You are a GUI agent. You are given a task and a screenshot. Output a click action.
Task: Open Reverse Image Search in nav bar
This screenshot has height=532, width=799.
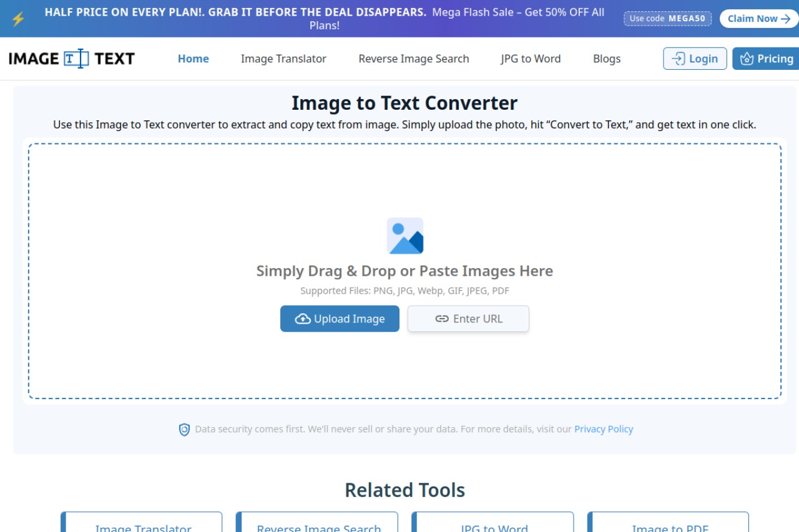coord(414,59)
